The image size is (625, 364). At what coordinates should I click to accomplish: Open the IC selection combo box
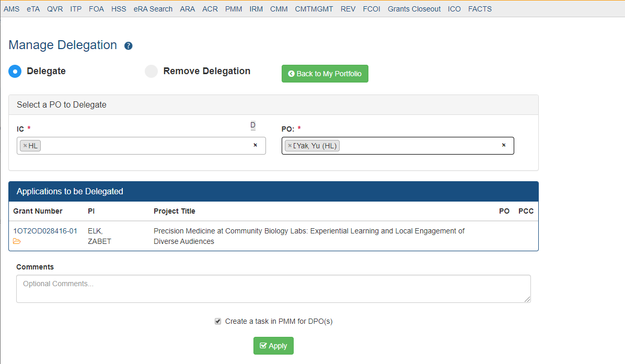141,146
